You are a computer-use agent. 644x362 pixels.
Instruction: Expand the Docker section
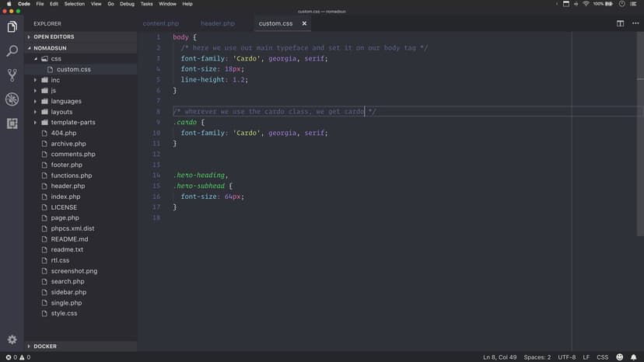[x=45, y=346]
